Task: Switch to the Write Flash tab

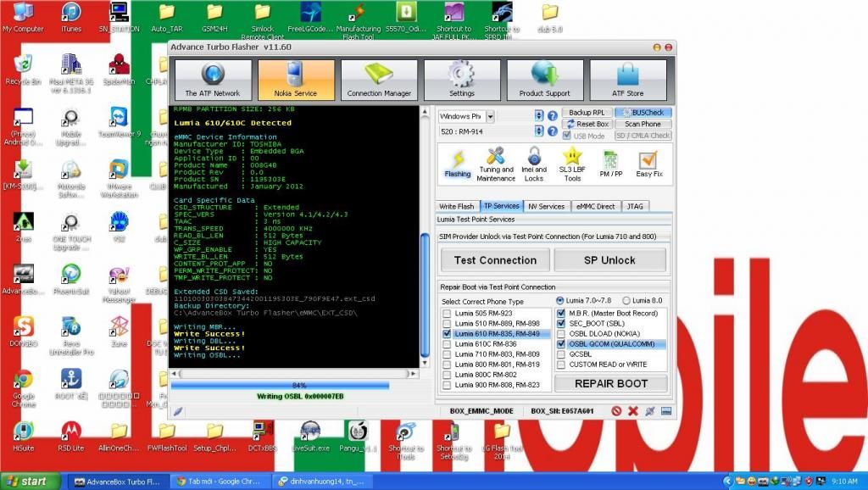Action: click(457, 207)
